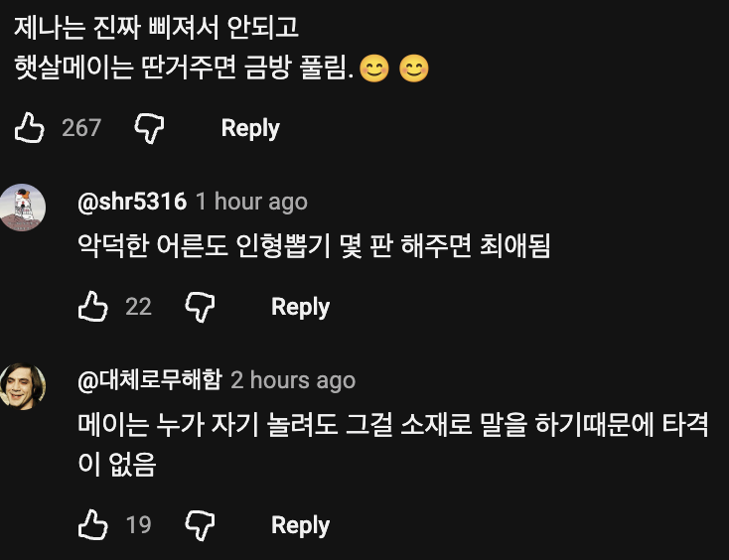Visit the @shr5316 channel via the username
729x560 pixels.
132,202
